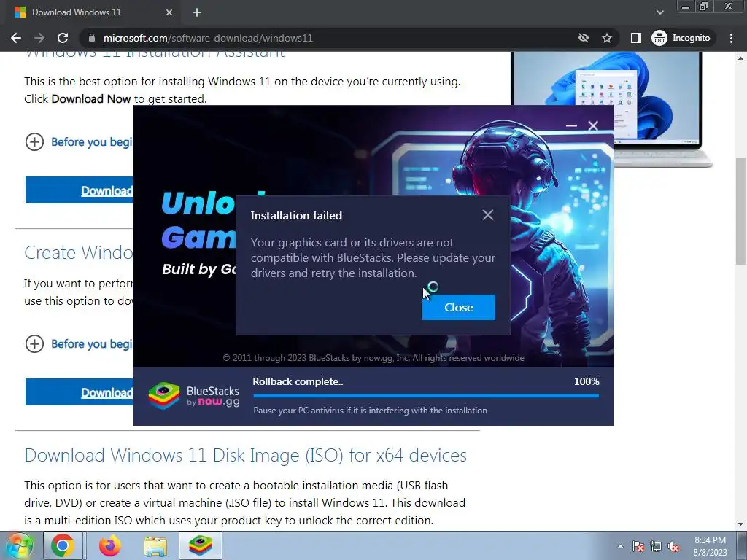Click the BlueStacks by now.gg logo
747x560 pixels.
(194, 396)
